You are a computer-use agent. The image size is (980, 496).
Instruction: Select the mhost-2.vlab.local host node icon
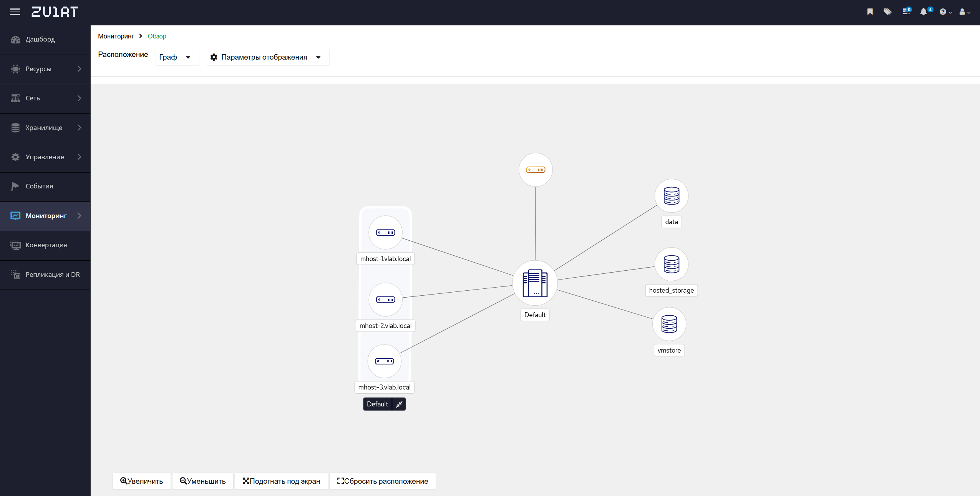click(x=385, y=300)
